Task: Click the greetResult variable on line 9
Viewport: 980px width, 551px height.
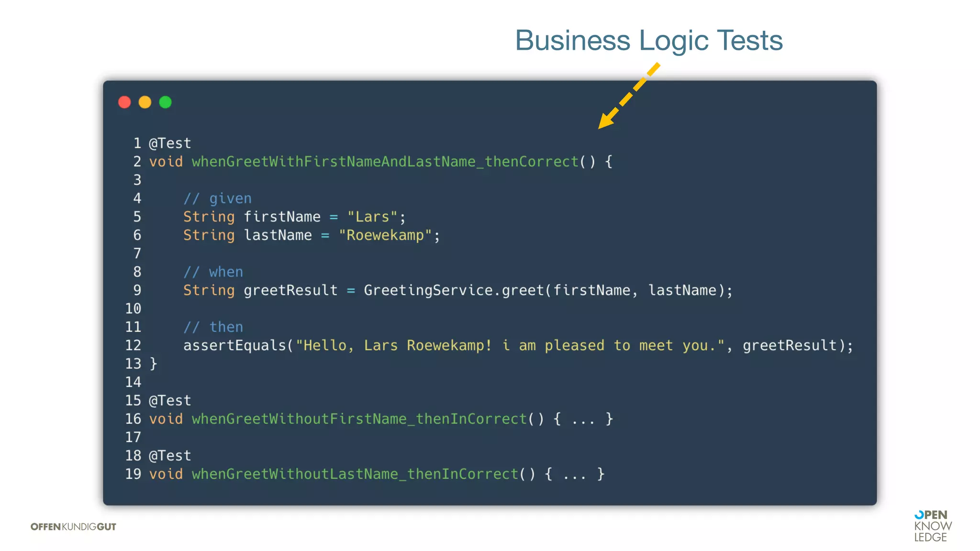Action: click(290, 290)
